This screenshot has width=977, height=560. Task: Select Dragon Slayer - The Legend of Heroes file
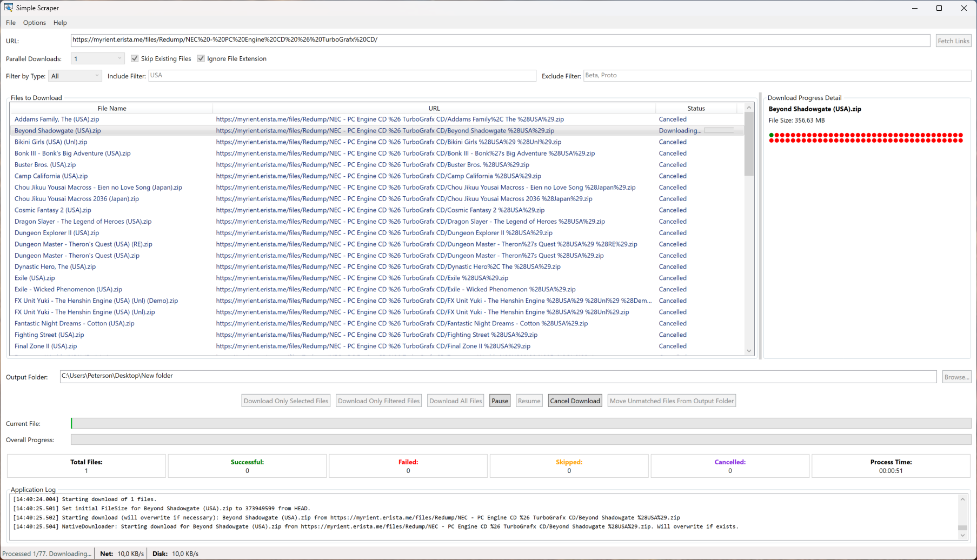coord(377,222)
